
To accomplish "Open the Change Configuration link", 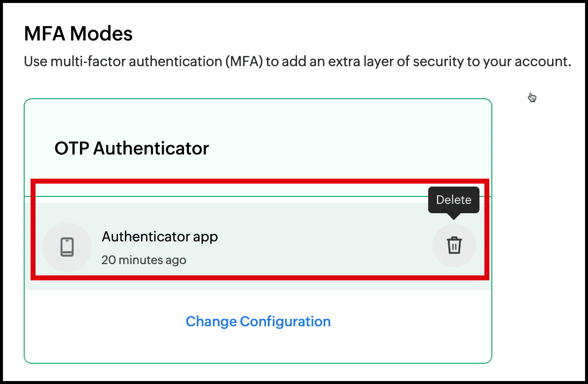I will (x=258, y=321).
